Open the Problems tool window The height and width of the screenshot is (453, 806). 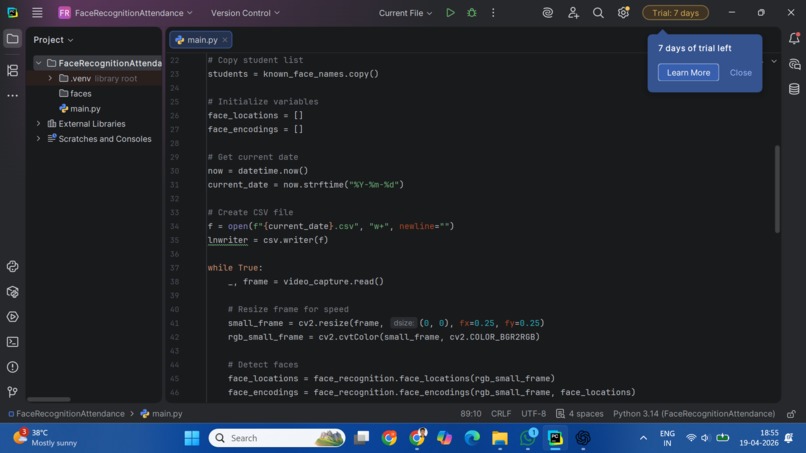click(12, 367)
